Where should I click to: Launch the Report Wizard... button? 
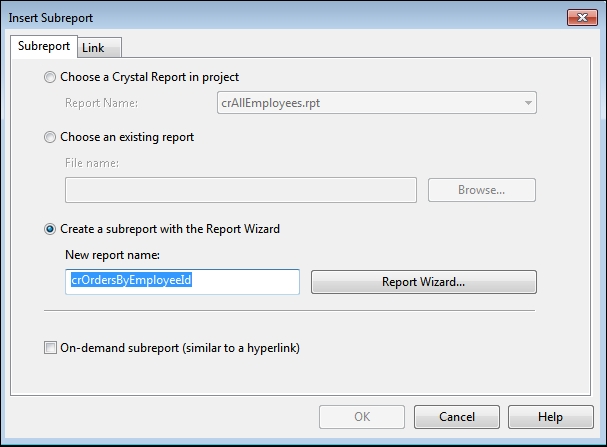coord(424,282)
